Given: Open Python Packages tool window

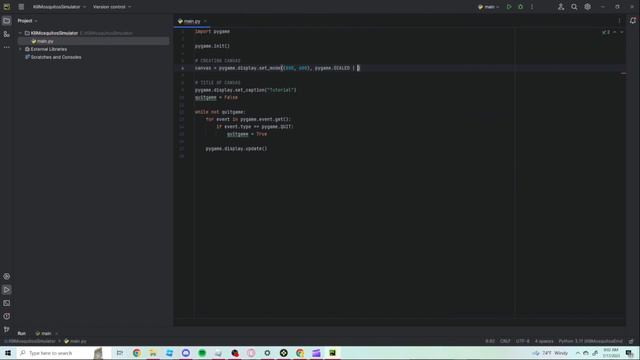Looking at the screenshot, I should [7, 276].
